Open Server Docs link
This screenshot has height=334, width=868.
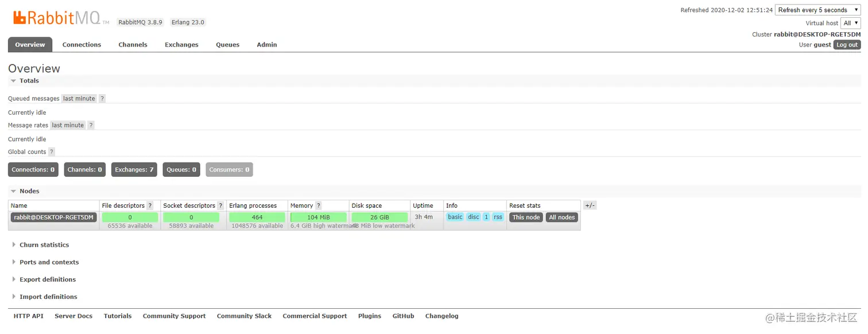pos(73,316)
